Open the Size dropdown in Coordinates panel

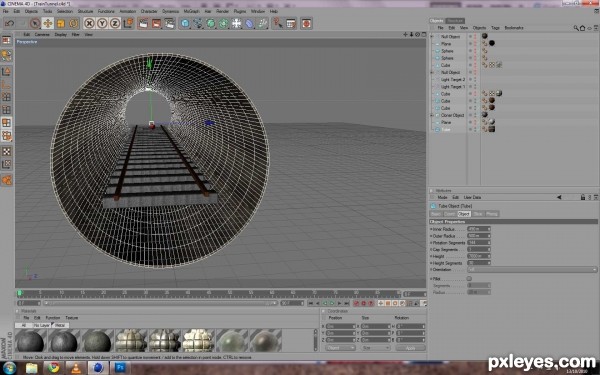point(375,348)
